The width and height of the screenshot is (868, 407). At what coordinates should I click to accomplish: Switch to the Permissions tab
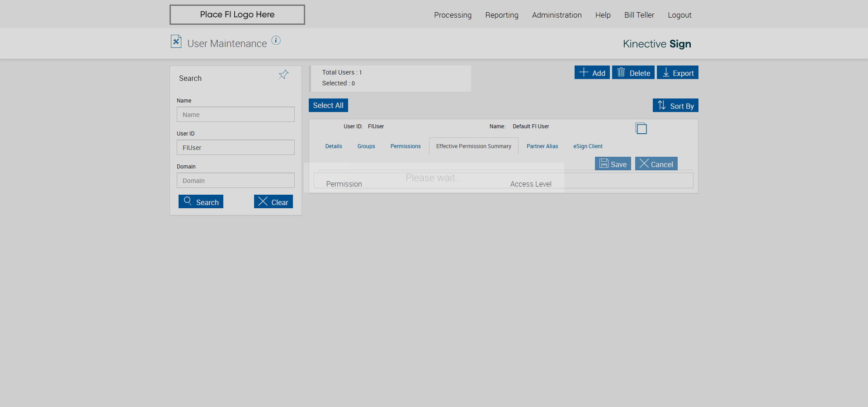[406, 146]
